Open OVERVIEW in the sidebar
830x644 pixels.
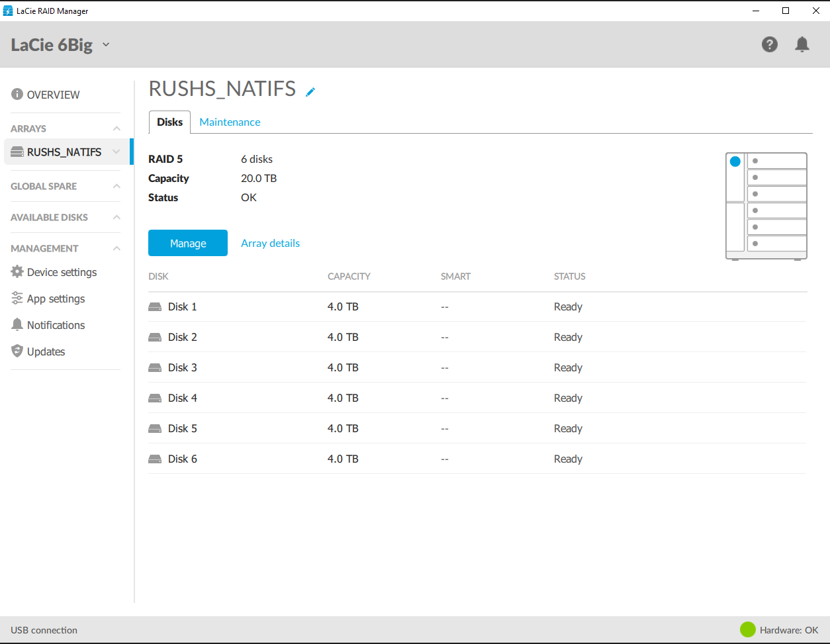(x=53, y=95)
